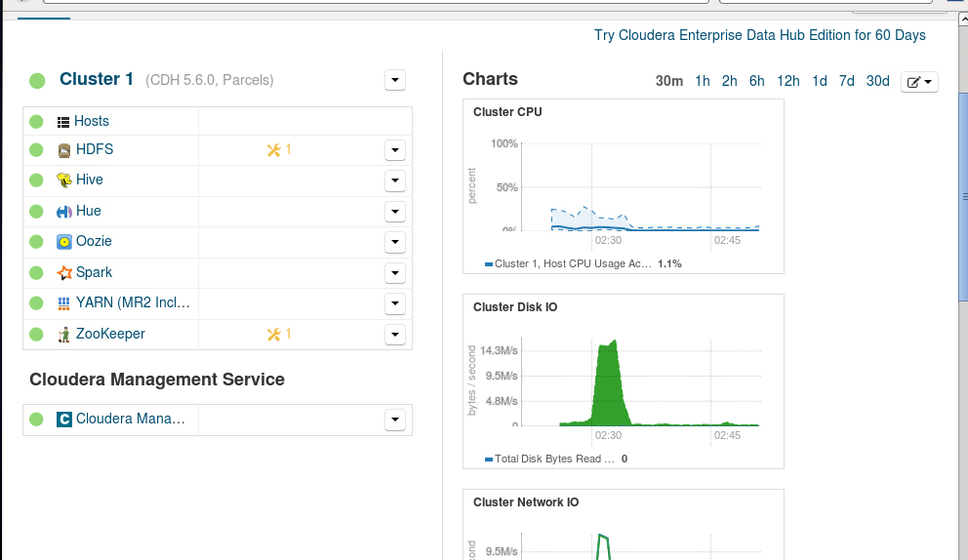Click the vertical page scrollbar thumb
The width and height of the screenshot is (968, 560).
[x=963, y=198]
